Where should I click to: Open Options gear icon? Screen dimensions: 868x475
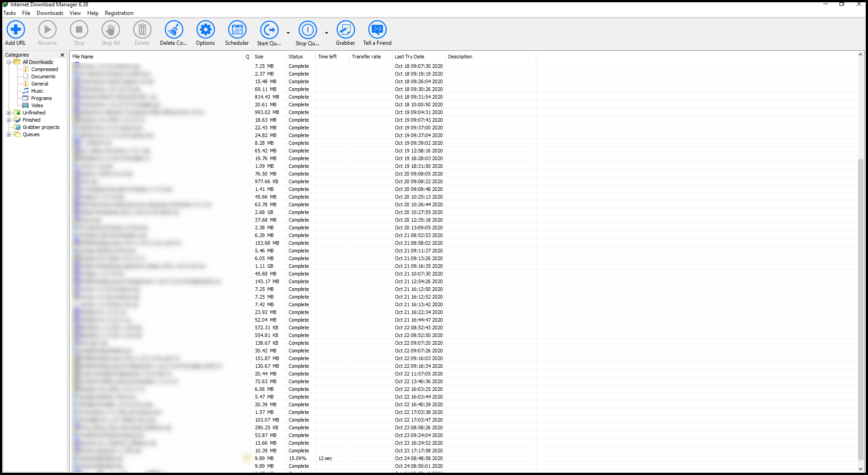pyautogui.click(x=206, y=30)
